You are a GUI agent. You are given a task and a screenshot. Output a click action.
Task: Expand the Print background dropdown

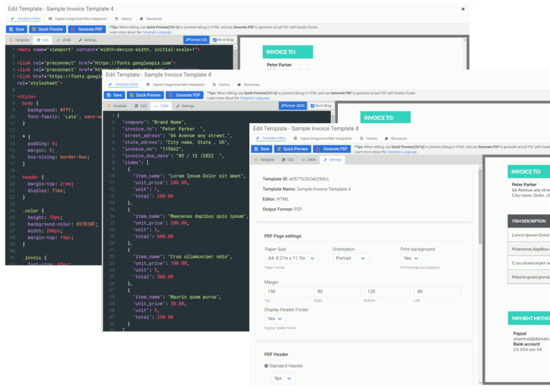coord(411,258)
